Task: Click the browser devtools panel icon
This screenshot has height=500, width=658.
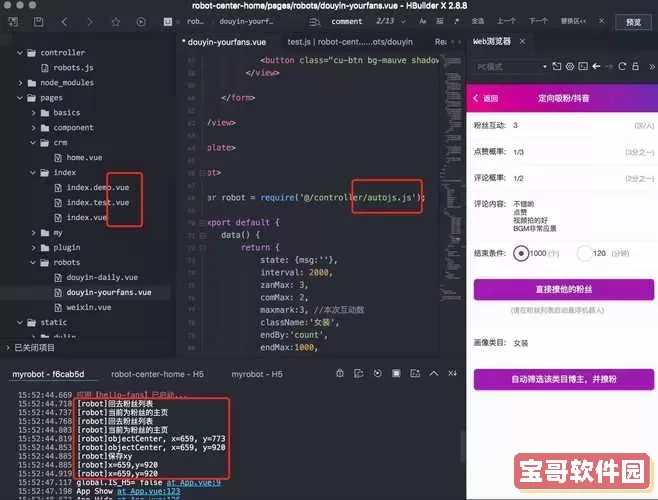Action: (x=583, y=66)
